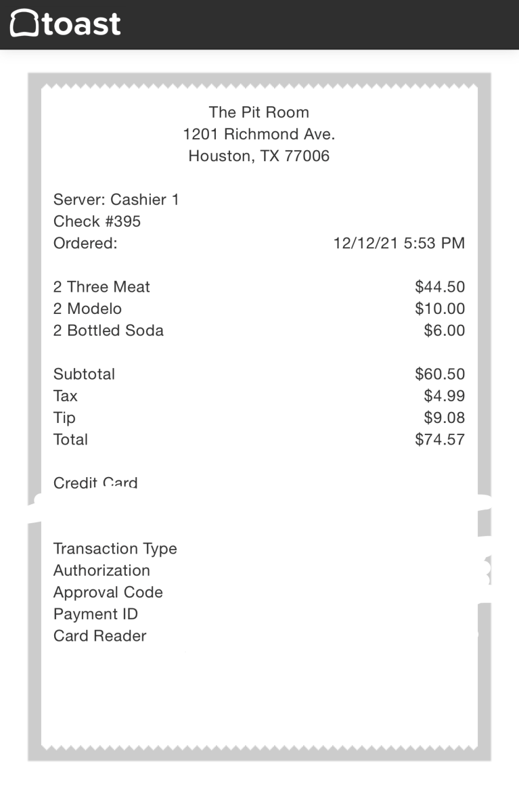
Task: Click the Approval Code label
Action: 108,592
